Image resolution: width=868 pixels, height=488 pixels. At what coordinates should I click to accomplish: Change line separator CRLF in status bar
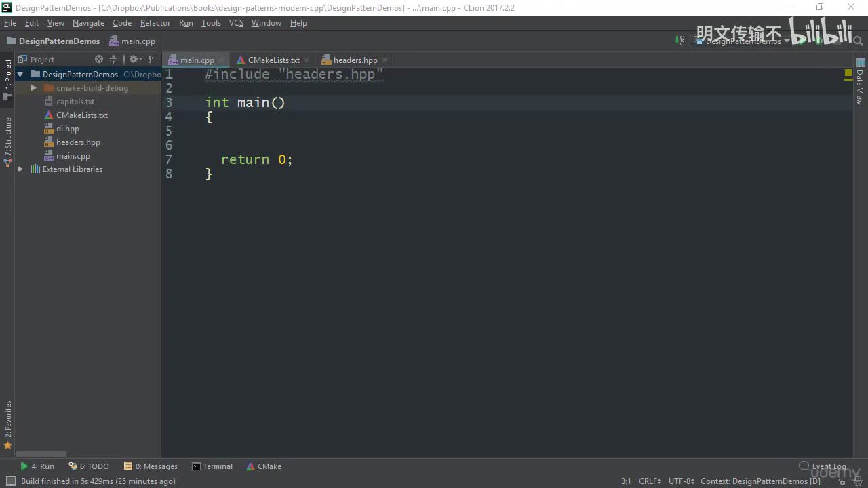coord(650,481)
